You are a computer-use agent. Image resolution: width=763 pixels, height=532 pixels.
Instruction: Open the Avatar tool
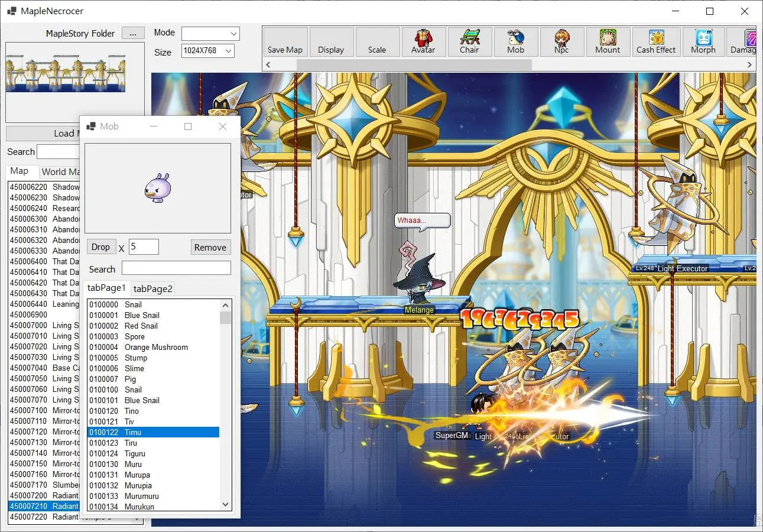point(423,42)
